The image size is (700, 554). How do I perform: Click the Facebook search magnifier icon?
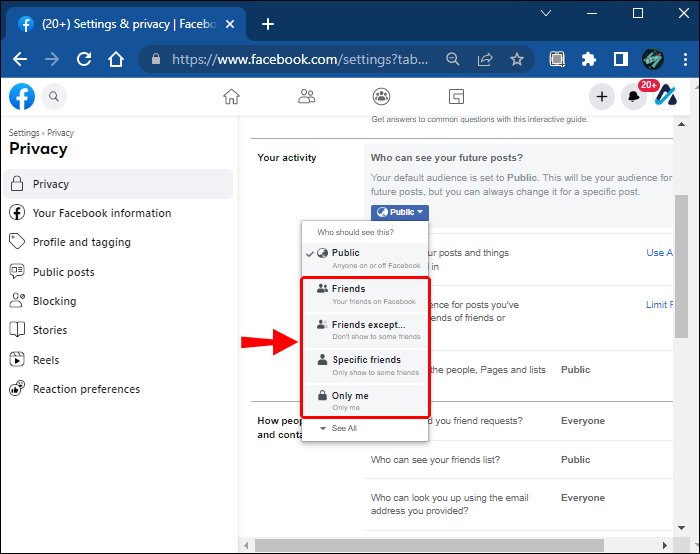point(53,97)
